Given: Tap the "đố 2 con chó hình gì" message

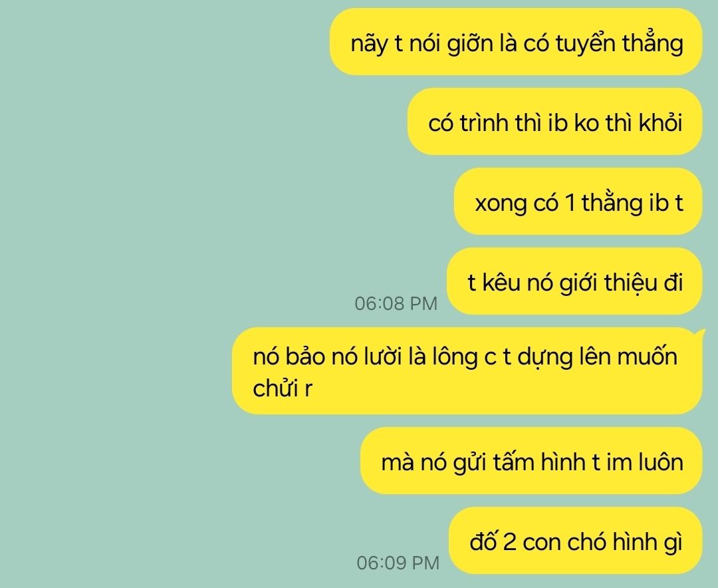Looking at the screenshot, I should [576, 541].
